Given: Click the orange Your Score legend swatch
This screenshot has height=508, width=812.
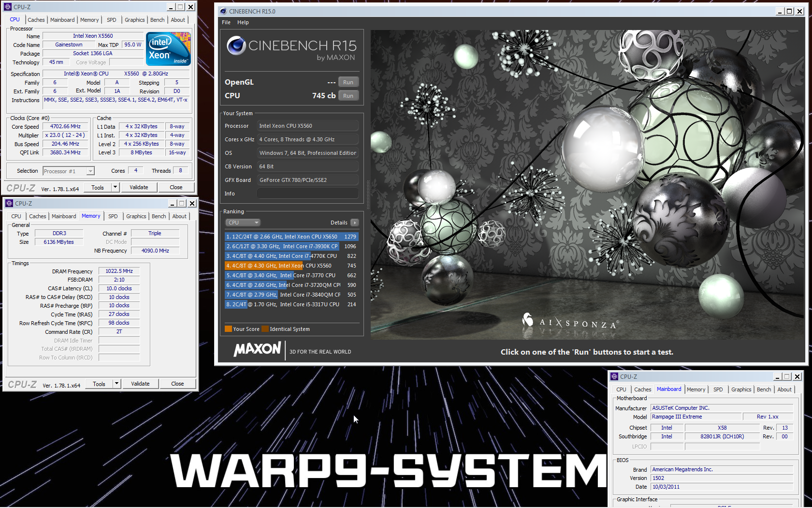Looking at the screenshot, I should click(228, 329).
